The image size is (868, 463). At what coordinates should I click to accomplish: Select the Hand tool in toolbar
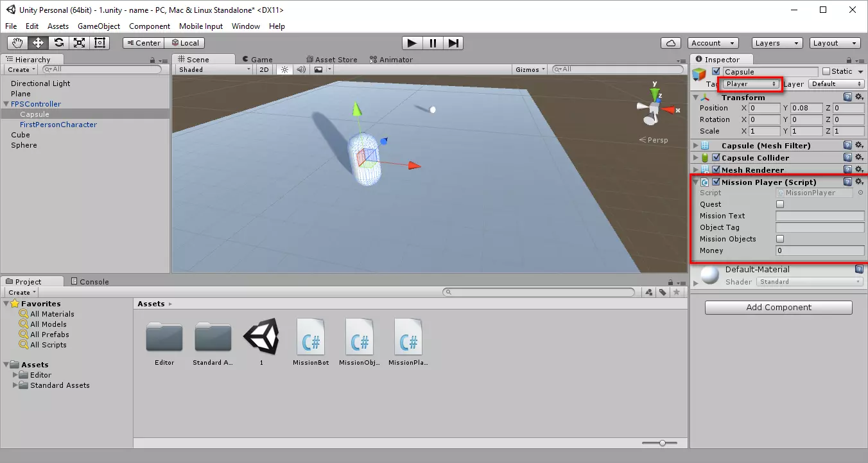(17, 43)
